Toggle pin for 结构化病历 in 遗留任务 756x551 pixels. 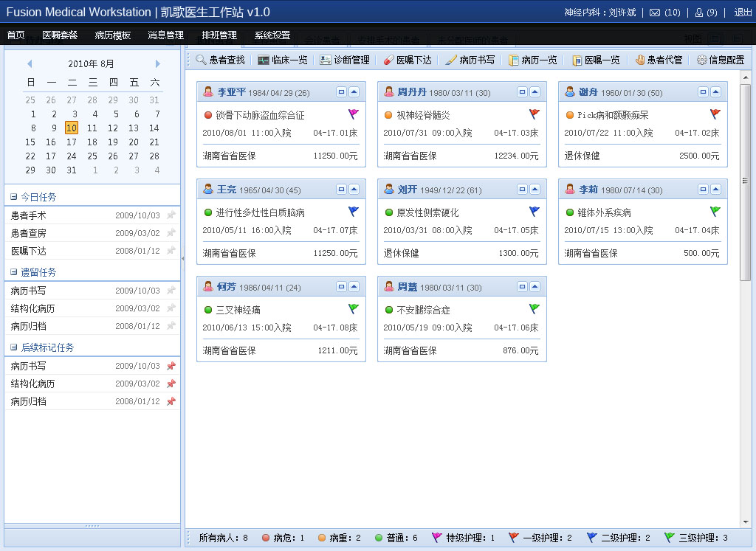pos(171,308)
